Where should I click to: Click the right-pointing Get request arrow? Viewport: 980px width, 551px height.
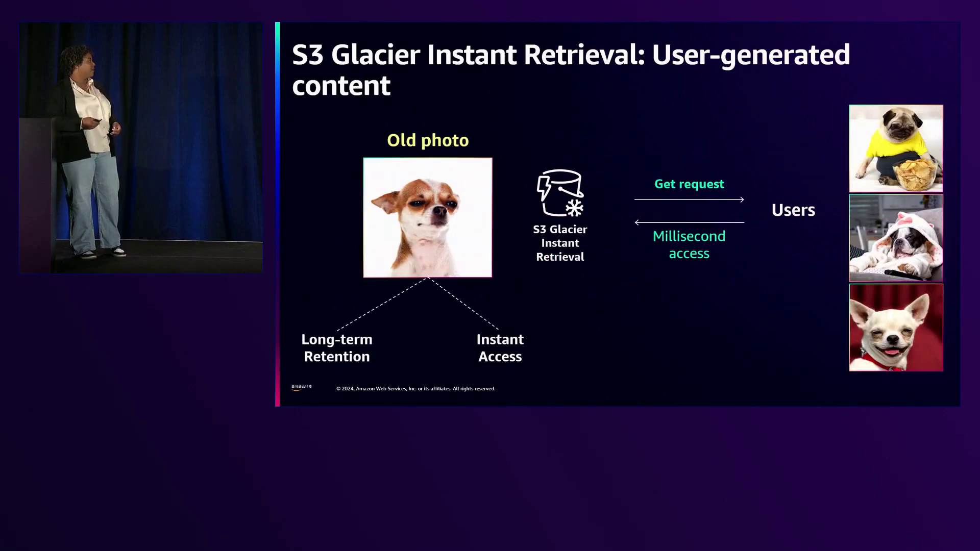pyautogui.click(x=689, y=199)
